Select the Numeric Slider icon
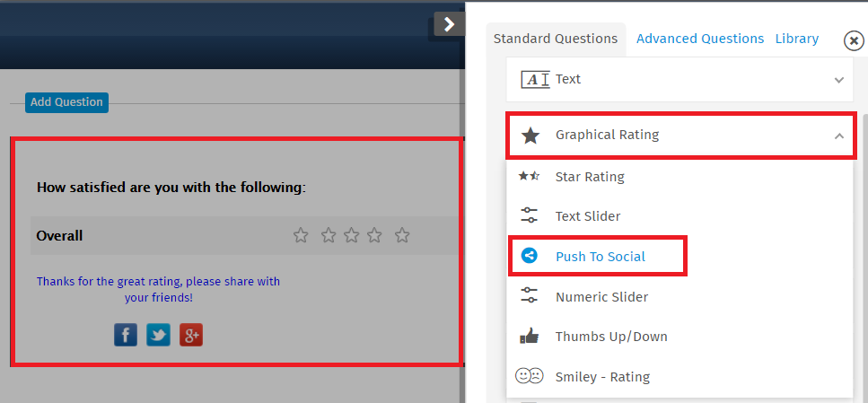The height and width of the screenshot is (403, 868). point(530,295)
